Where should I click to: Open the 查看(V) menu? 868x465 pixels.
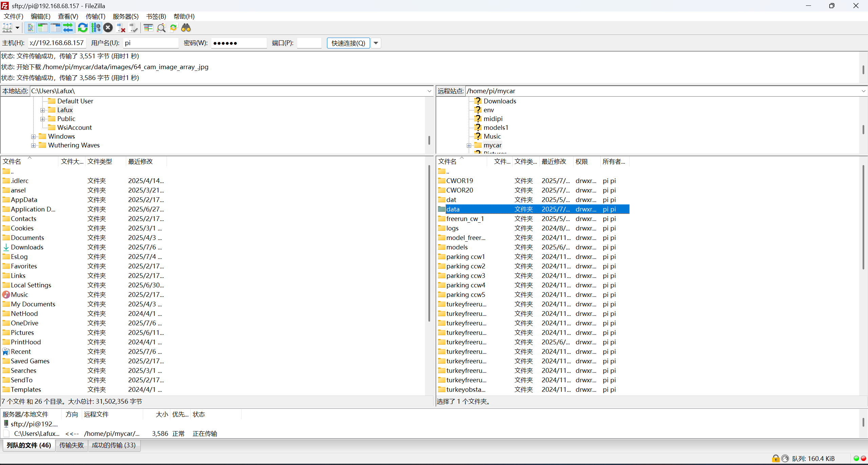[x=68, y=16]
